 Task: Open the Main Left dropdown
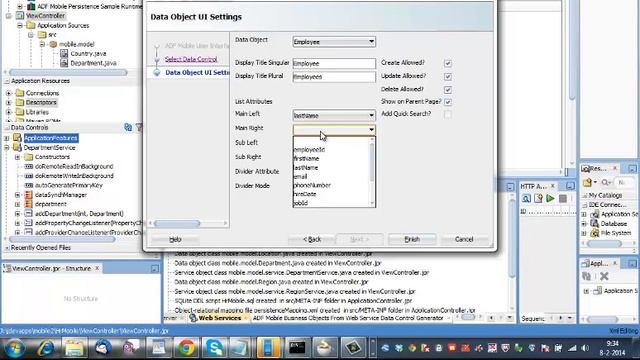[x=334, y=116]
